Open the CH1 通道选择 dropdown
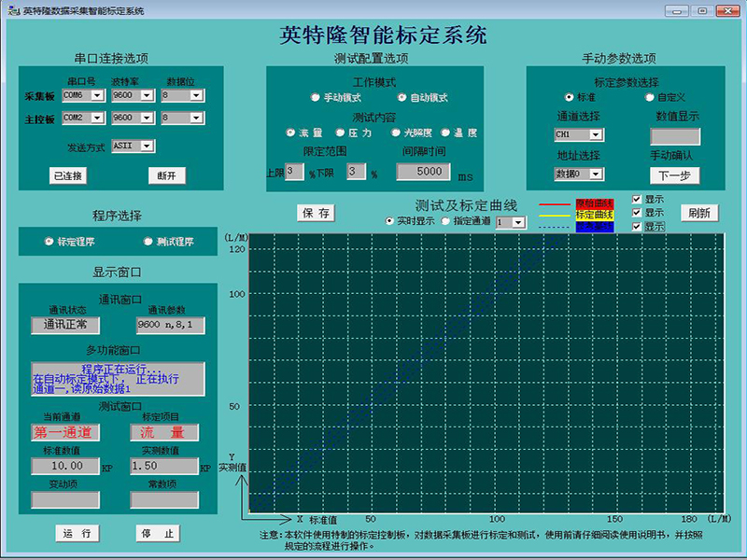 pyautogui.click(x=597, y=134)
